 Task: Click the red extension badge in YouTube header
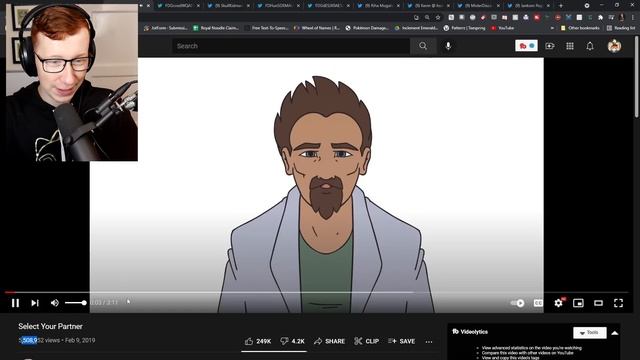526,46
